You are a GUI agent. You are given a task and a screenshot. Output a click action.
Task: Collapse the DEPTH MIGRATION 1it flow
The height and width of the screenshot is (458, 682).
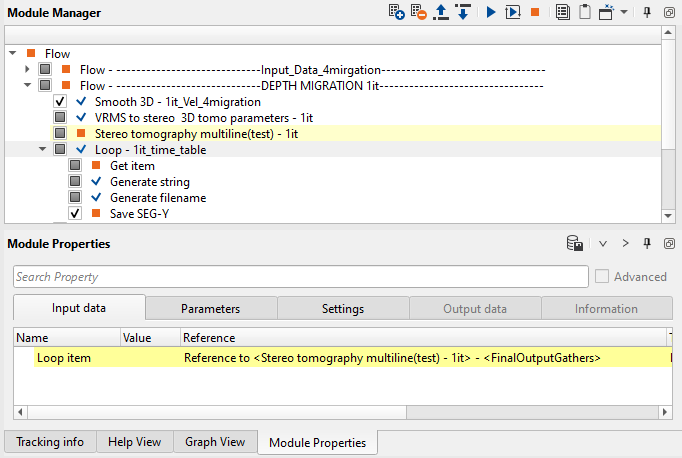(x=27, y=86)
